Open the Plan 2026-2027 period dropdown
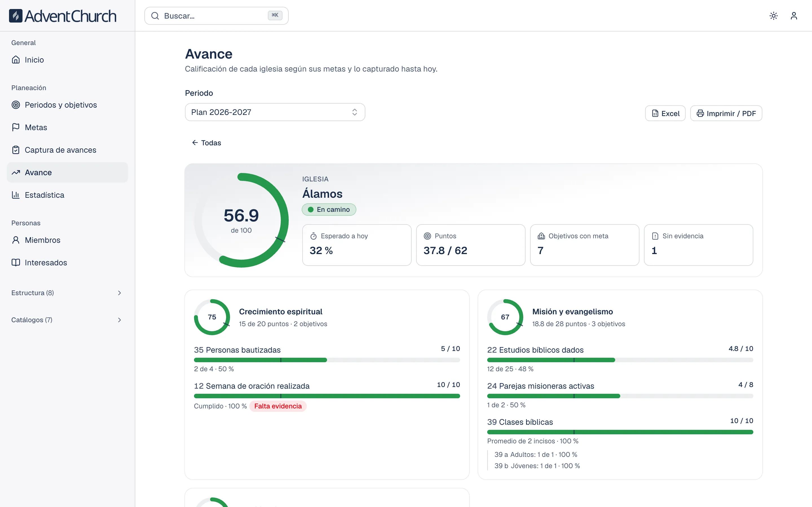The width and height of the screenshot is (812, 507). point(275,112)
